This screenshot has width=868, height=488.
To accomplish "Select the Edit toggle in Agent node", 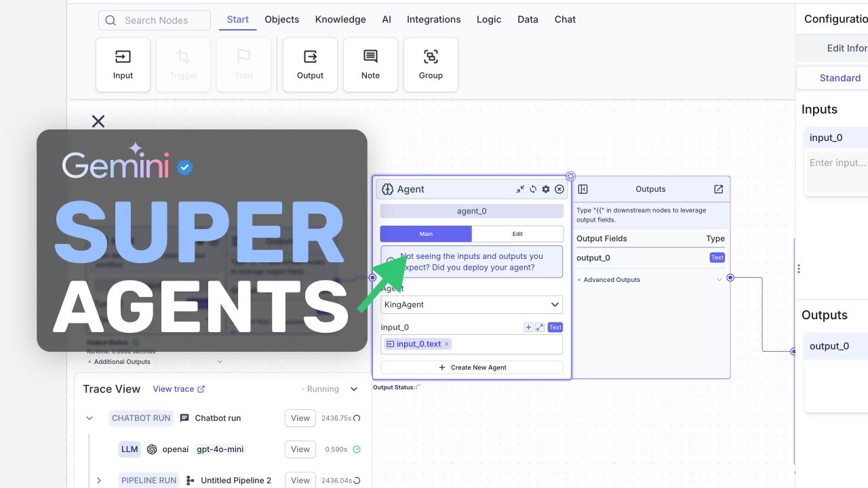I will click(517, 234).
